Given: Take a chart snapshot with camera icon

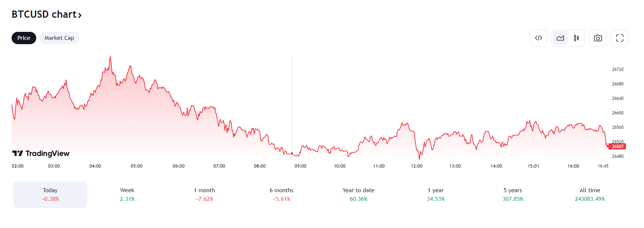Looking at the screenshot, I should [x=598, y=38].
